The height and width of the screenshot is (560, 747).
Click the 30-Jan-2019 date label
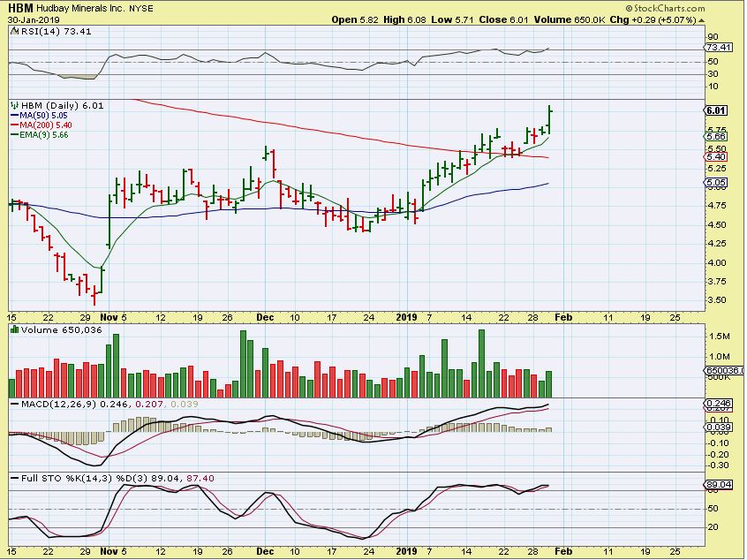click(34, 20)
